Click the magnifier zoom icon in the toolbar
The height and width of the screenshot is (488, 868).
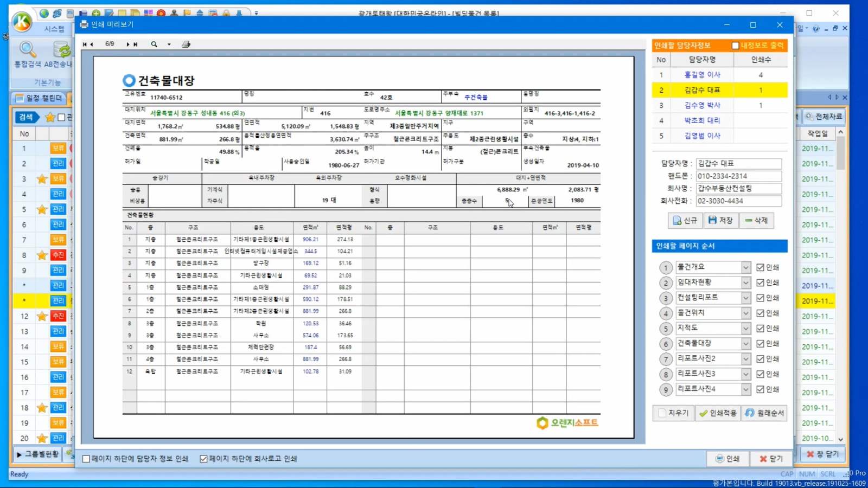tap(154, 44)
